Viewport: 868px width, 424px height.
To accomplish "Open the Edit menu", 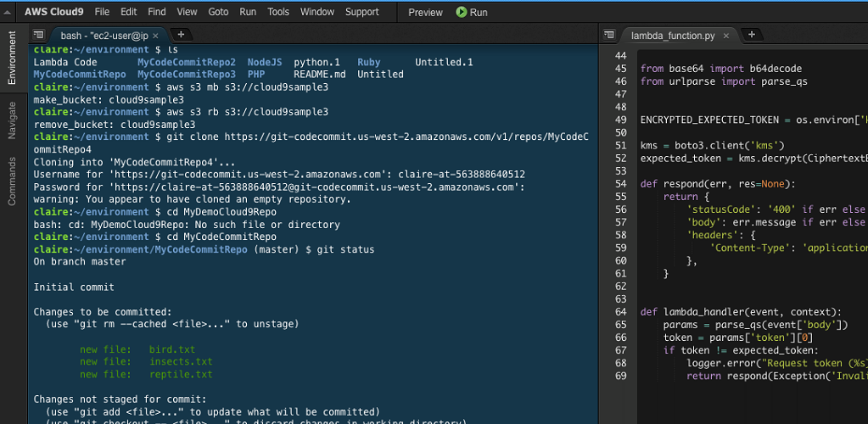I will coord(128,12).
